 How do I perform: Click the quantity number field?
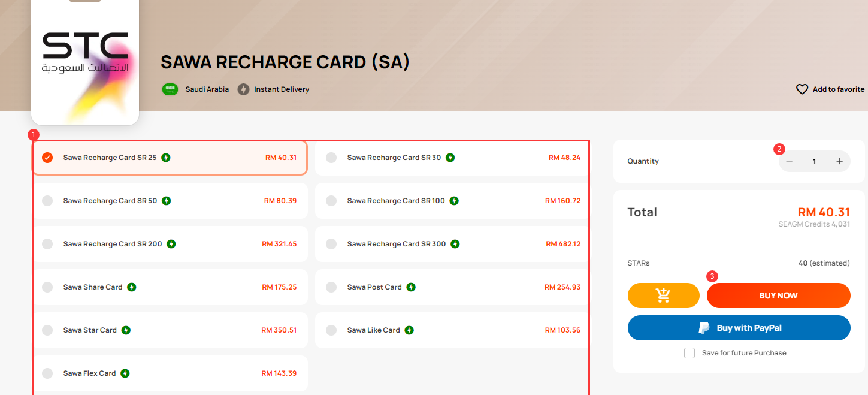[814, 161]
